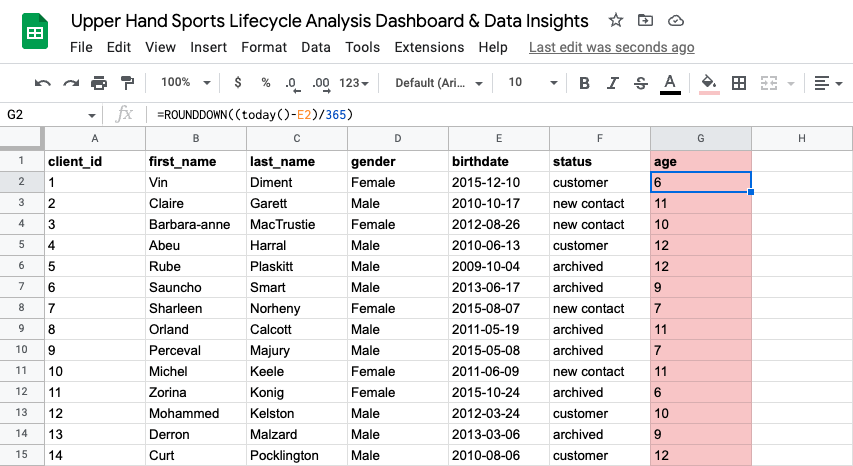Viewport: 853px width, 466px height.
Task: Select the birthdate cell '2015-12-10'
Action: tap(499, 182)
